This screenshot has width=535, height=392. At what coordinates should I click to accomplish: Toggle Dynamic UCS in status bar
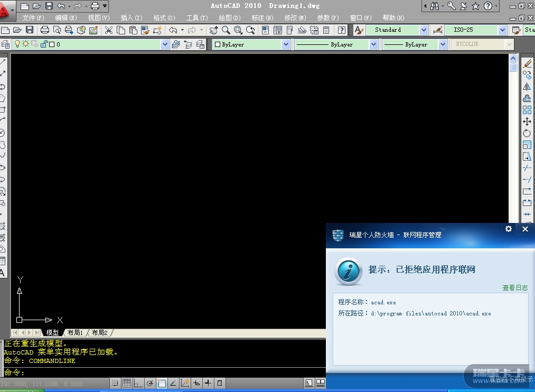pos(185,383)
